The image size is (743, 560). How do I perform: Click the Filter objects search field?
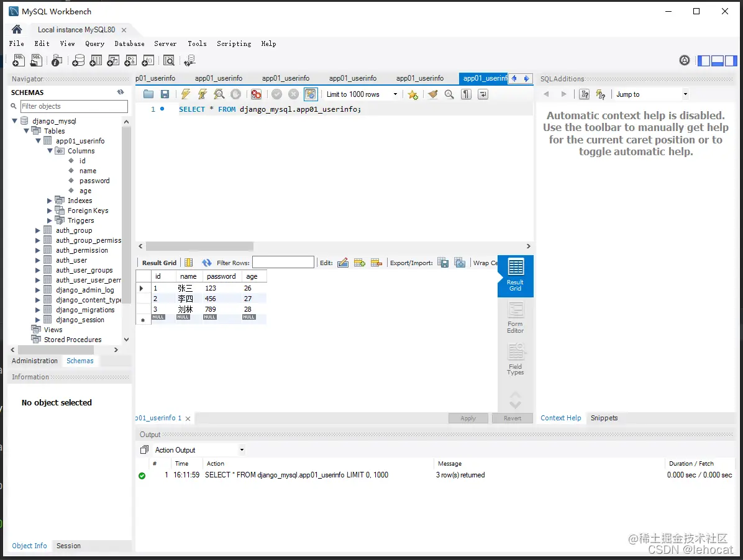click(x=74, y=106)
